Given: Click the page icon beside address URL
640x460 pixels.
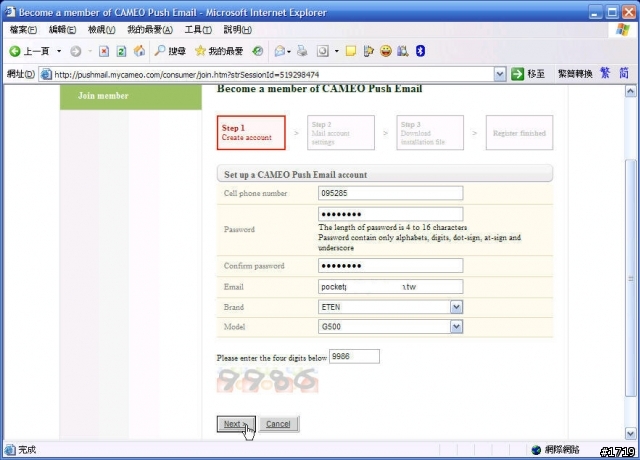Looking at the screenshot, I should coord(46,74).
